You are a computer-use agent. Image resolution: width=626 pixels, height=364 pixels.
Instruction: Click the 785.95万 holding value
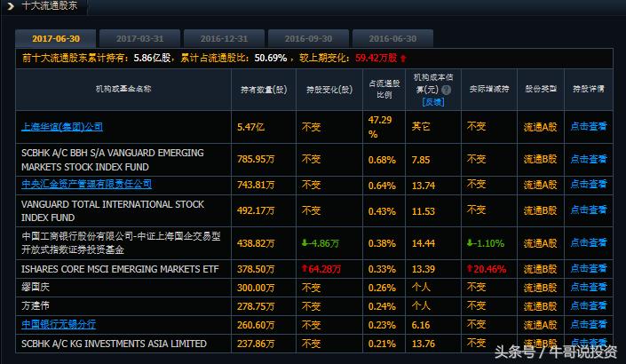tap(256, 159)
